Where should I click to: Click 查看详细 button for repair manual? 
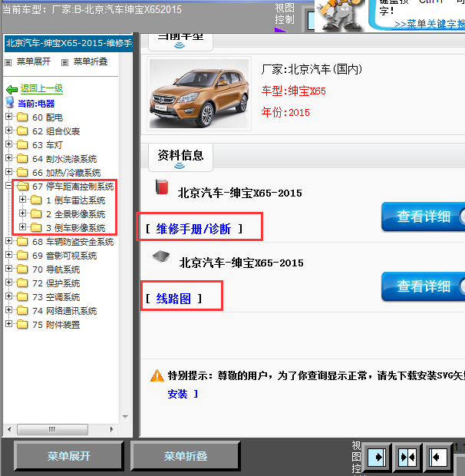(x=423, y=217)
